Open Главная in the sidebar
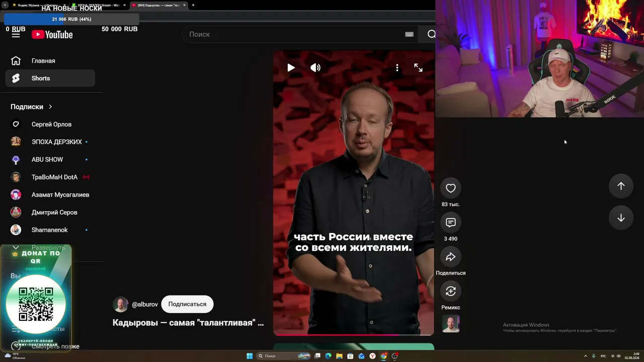The image size is (644, 362). pyautogui.click(x=50, y=61)
